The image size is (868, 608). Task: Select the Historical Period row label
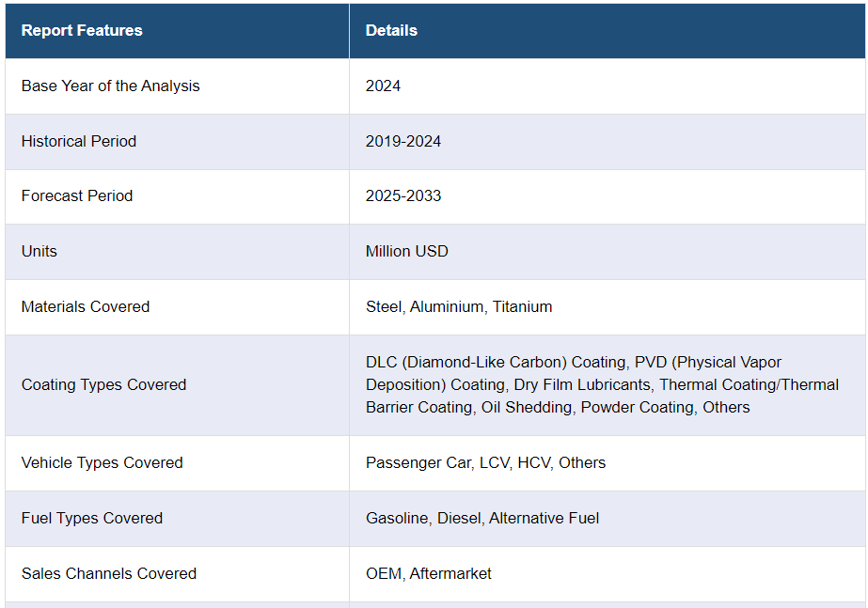point(79,141)
